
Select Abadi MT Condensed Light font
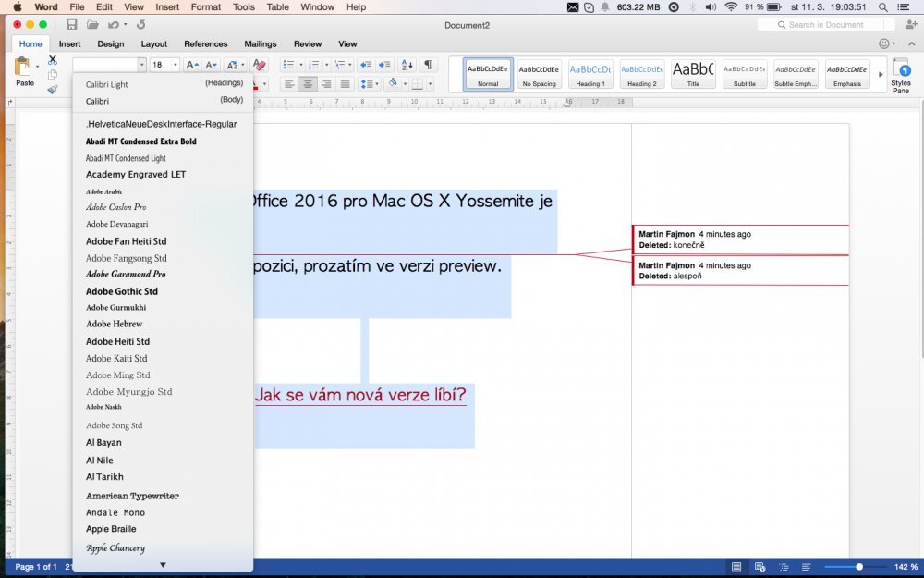click(x=125, y=157)
